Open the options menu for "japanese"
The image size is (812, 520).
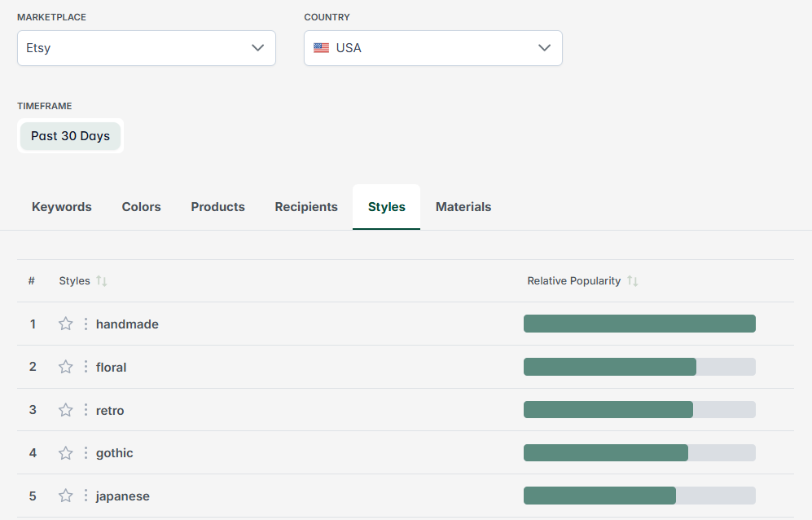tap(85, 496)
